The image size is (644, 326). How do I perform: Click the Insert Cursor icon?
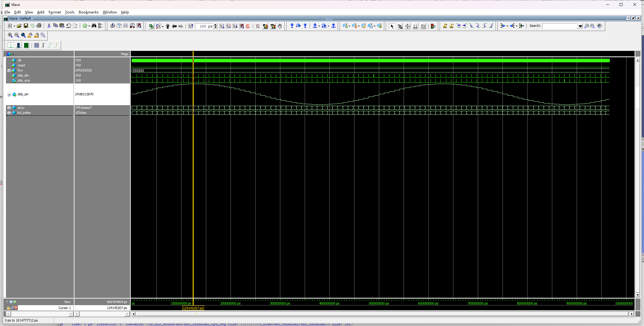pyautogui.click(x=445, y=26)
